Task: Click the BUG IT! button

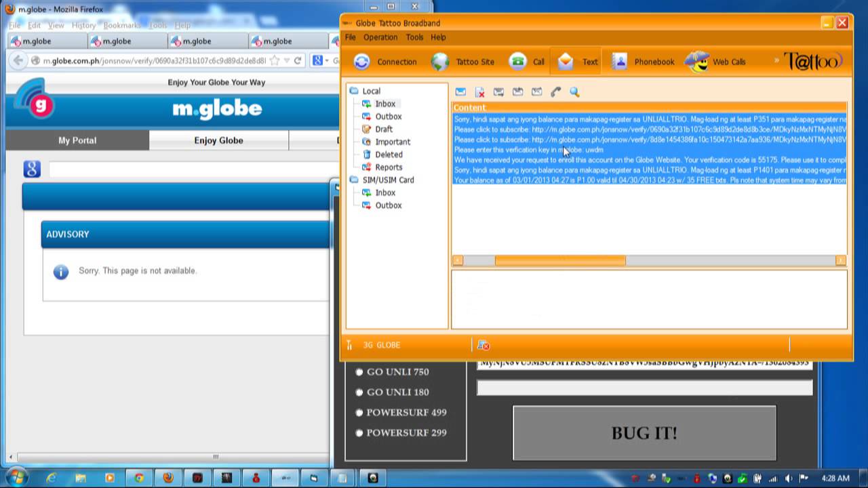Action: click(644, 433)
